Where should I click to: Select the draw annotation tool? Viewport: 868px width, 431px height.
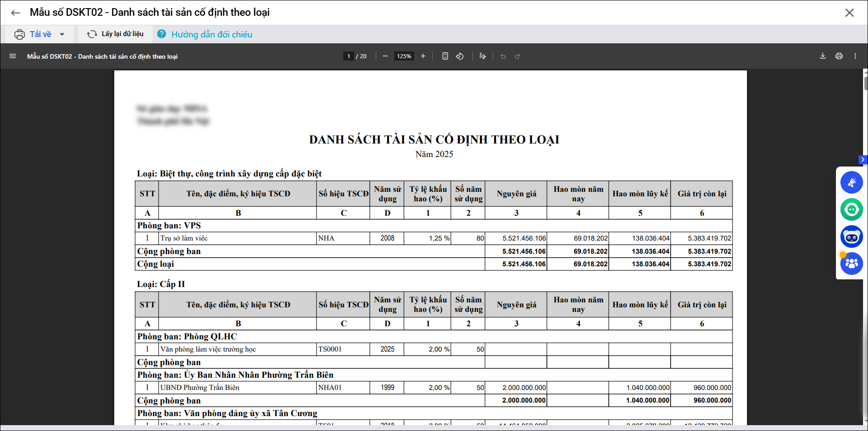tap(482, 56)
